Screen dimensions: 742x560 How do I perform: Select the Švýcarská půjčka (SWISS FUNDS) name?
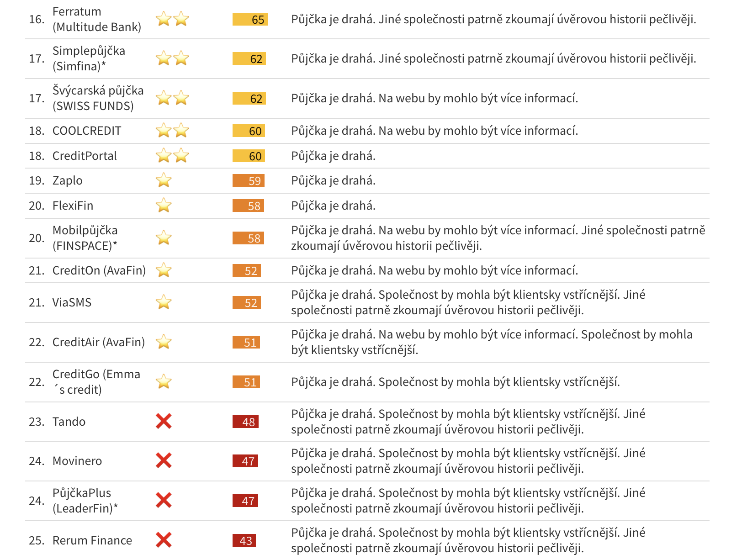point(98,98)
